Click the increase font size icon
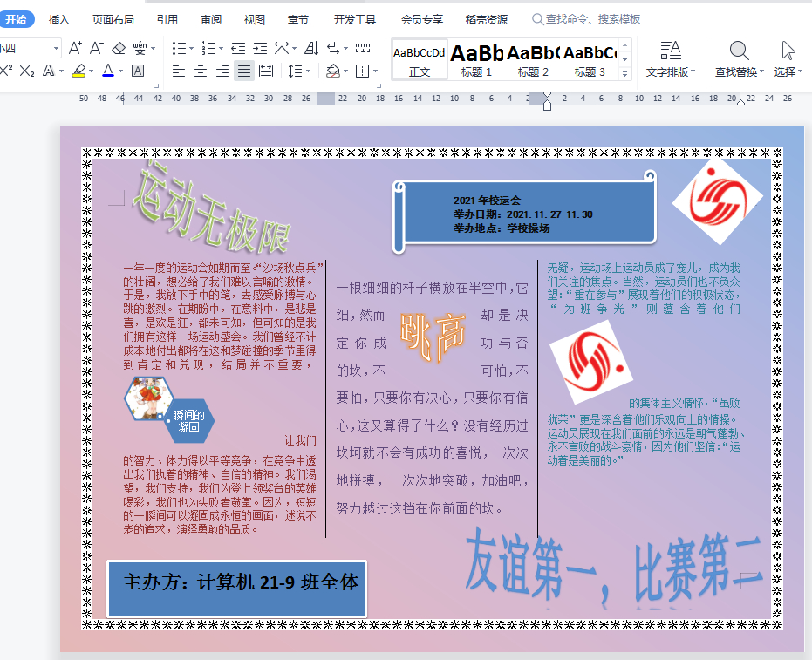 tap(75, 48)
